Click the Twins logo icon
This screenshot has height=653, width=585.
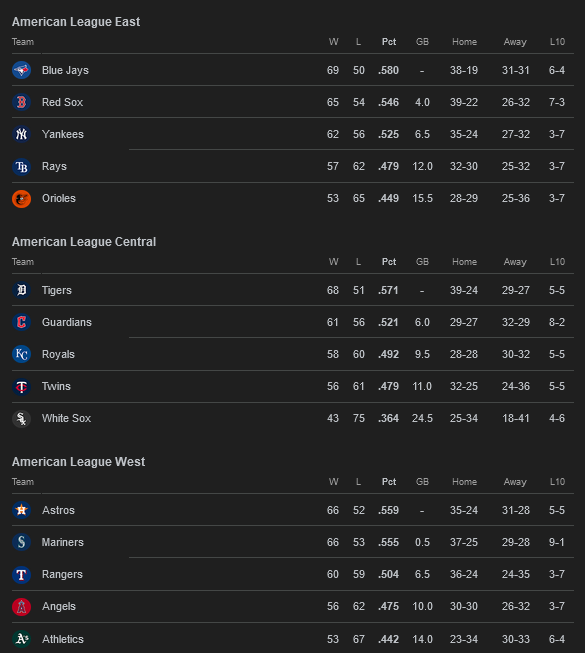tap(22, 386)
